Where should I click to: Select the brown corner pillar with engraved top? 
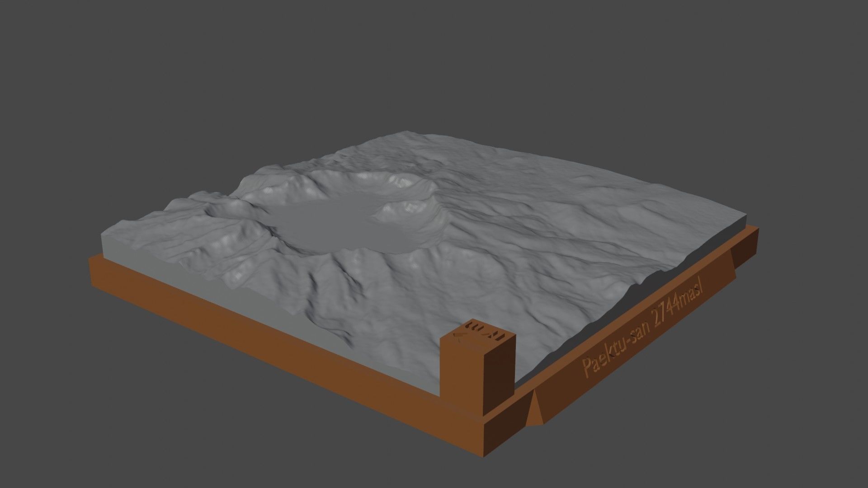click(x=478, y=368)
